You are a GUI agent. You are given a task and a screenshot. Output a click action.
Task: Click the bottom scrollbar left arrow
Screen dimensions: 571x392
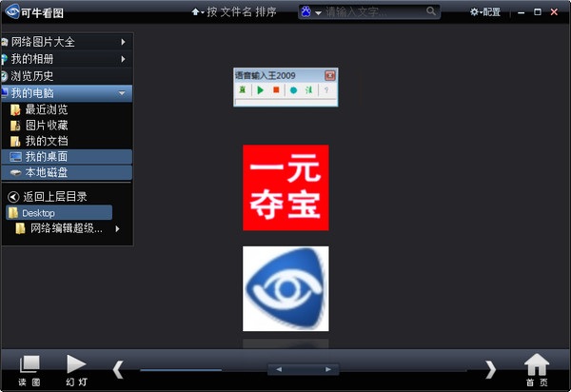[x=279, y=369]
